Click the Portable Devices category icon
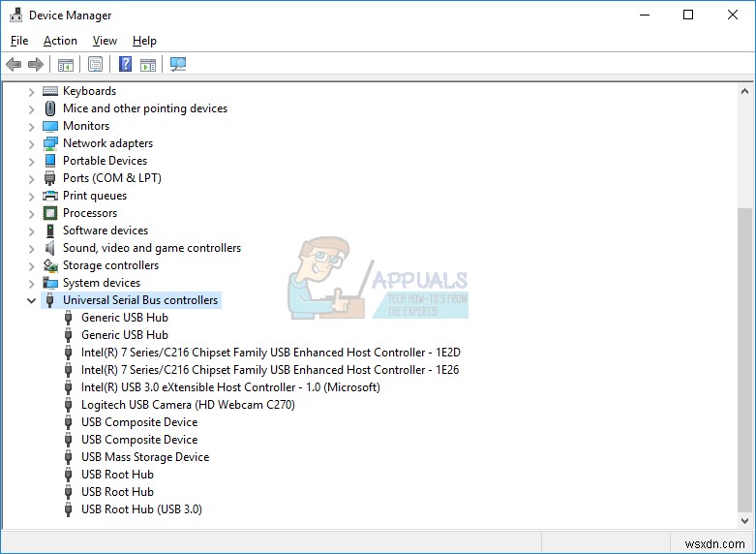The height and width of the screenshot is (554, 756). (x=50, y=160)
